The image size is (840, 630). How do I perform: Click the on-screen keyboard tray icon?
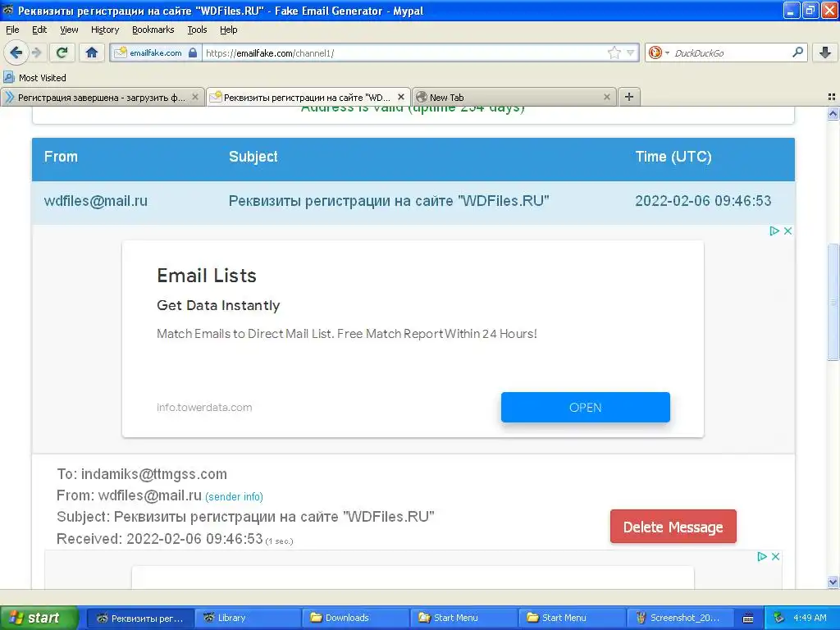pyautogui.click(x=748, y=619)
